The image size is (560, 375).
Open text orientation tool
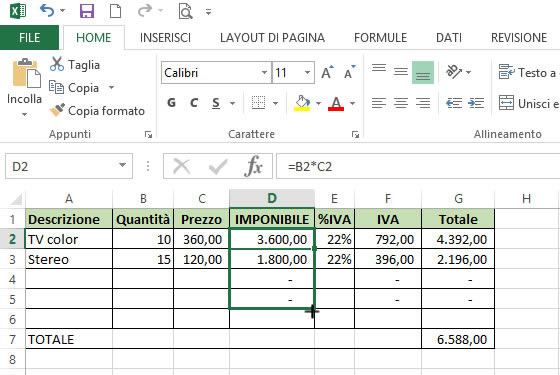[x=454, y=72]
